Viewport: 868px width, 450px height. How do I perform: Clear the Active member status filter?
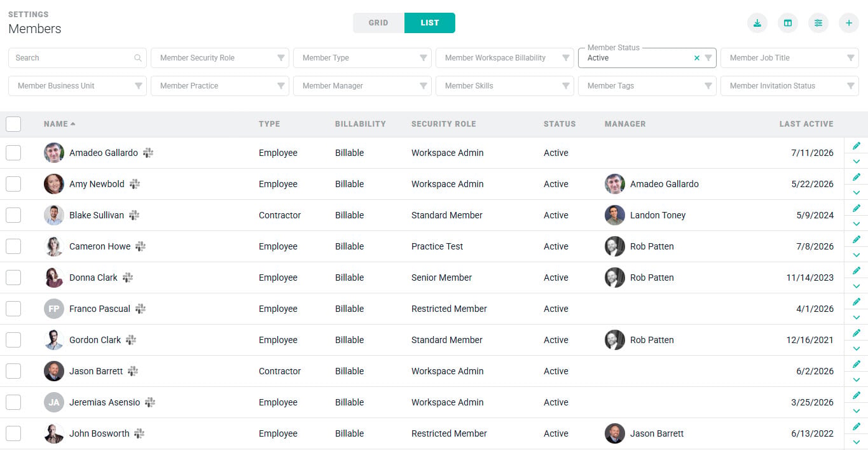(697, 58)
